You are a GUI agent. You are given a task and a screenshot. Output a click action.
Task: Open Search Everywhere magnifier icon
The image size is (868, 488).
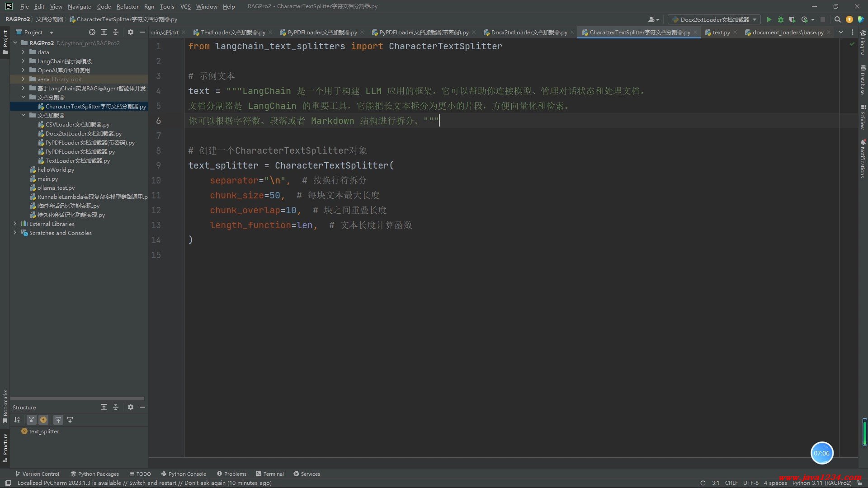click(x=837, y=19)
